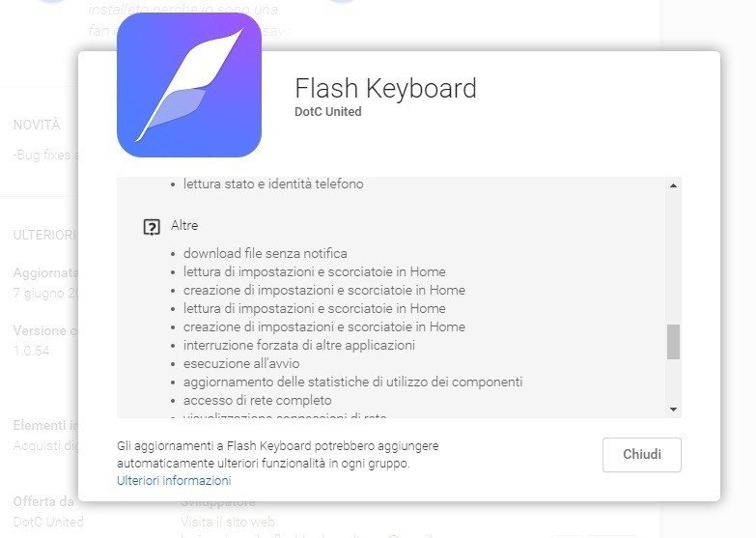Click the Altre question-mark permission icon
This screenshot has width=756, height=538.
coord(152,227)
